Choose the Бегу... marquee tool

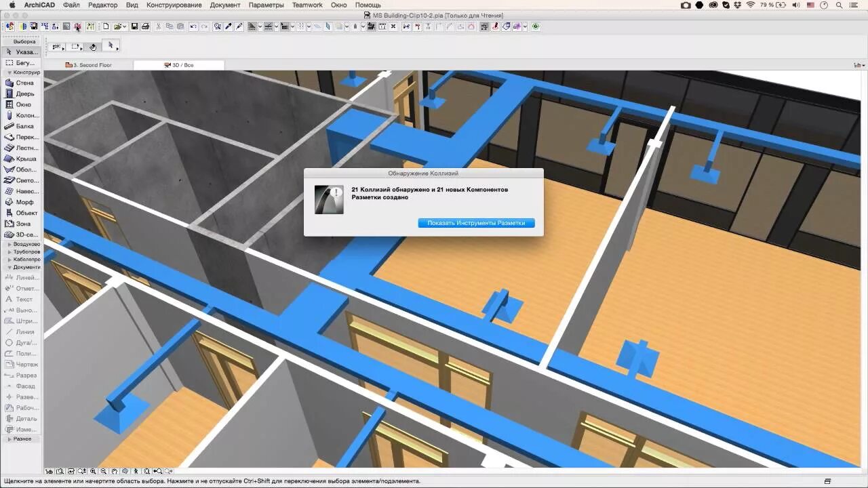pos(21,62)
